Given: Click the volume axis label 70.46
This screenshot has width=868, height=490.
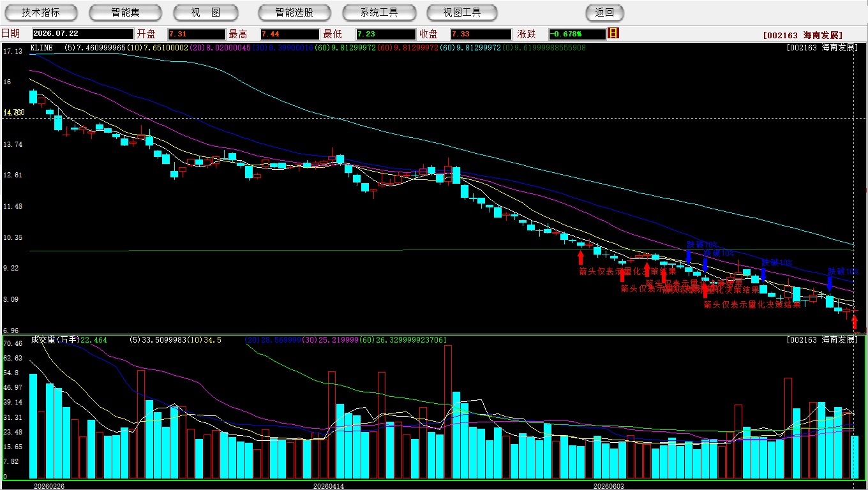Looking at the screenshot, I should pyautogui.click(x=13, y=343).
